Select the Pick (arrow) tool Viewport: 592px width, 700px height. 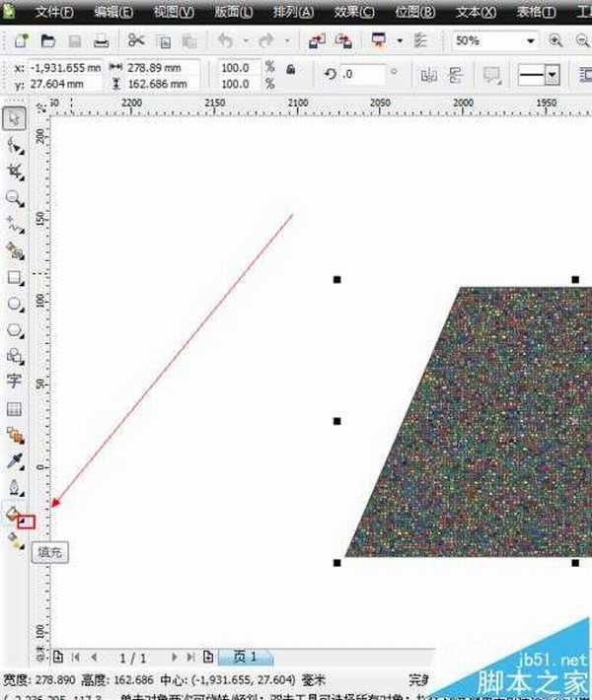[x=15, y=118]
